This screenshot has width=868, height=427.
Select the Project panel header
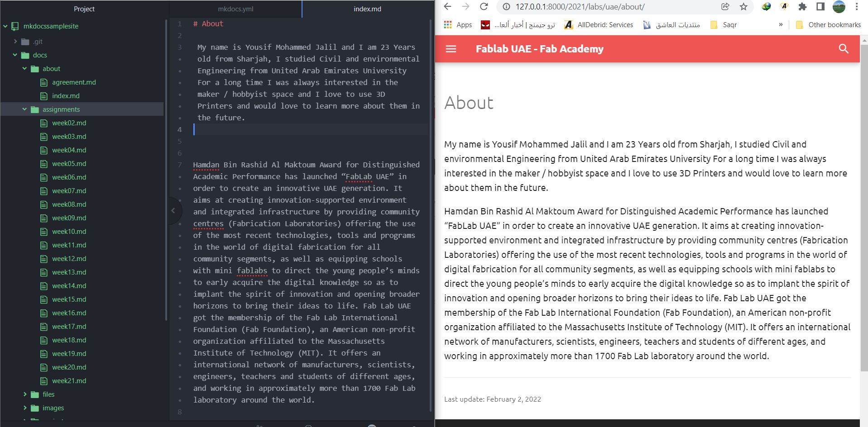84,9
